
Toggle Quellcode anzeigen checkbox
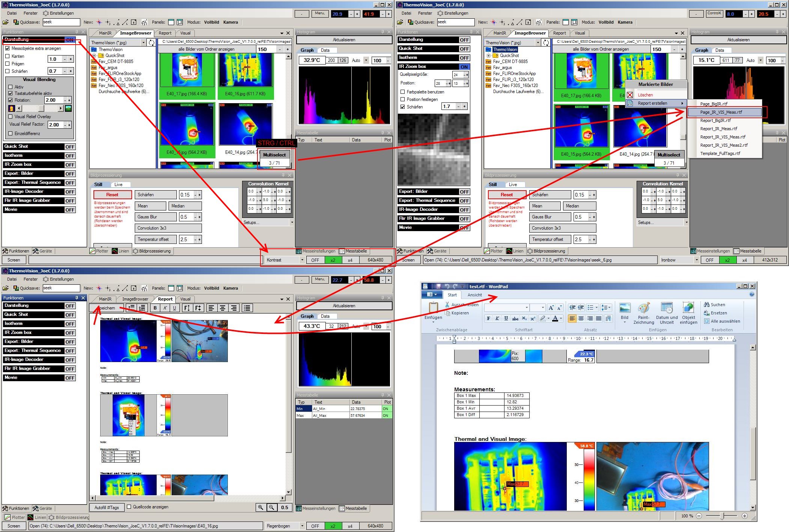tap(129, 507)
